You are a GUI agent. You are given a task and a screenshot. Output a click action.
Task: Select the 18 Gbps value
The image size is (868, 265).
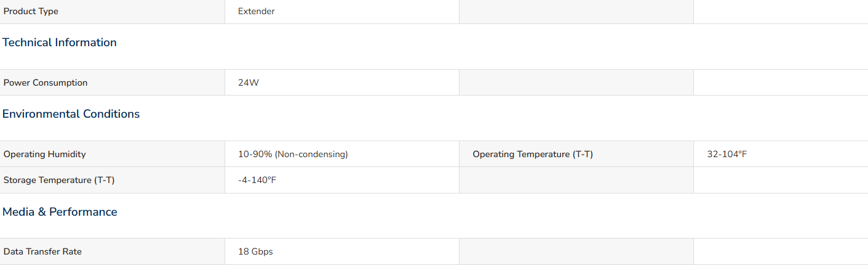pos(255,251)
